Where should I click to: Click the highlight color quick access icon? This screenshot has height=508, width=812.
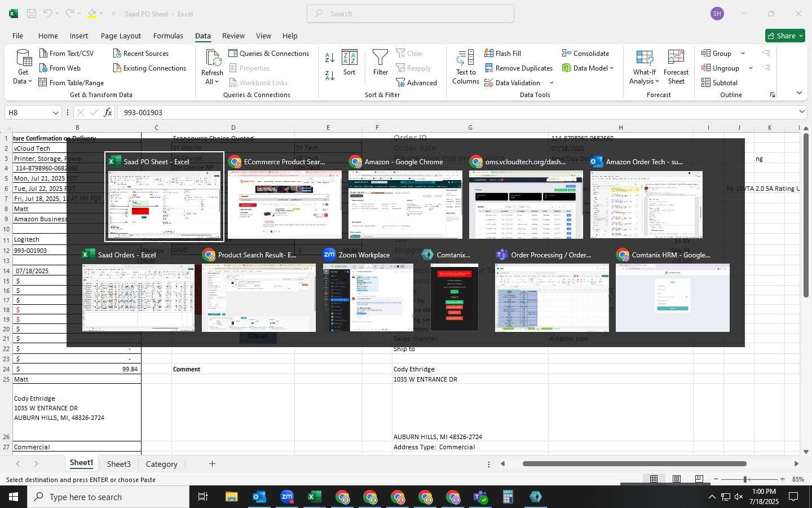92,14
